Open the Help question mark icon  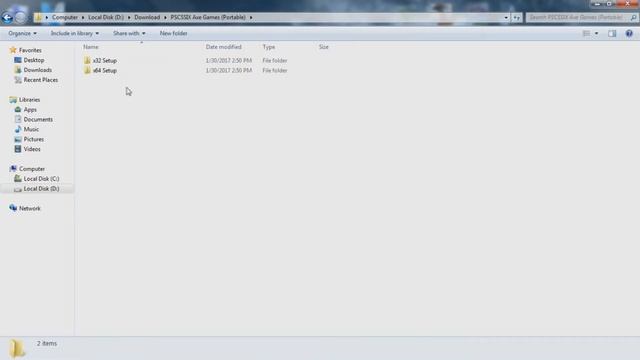click(629, 33)
